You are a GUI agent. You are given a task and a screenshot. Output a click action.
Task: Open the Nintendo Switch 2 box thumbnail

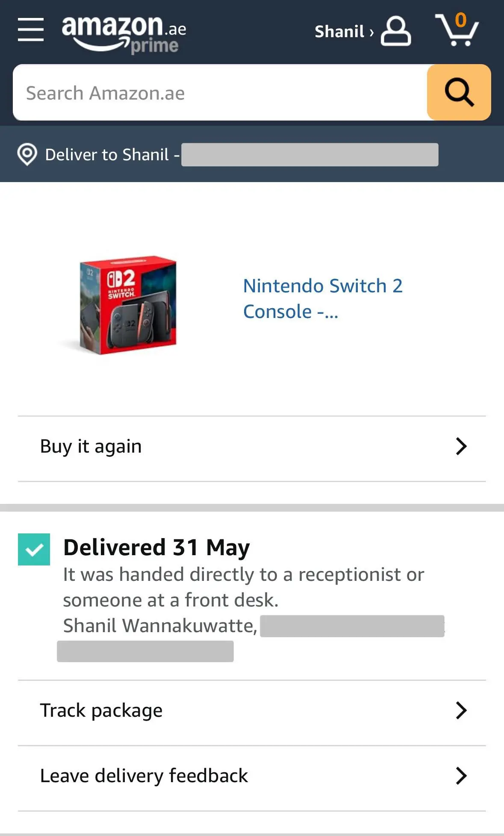127,305
